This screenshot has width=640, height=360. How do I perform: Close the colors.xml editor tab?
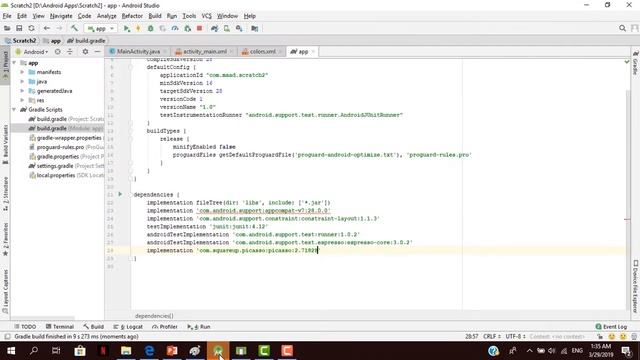[x=280, y=52]
